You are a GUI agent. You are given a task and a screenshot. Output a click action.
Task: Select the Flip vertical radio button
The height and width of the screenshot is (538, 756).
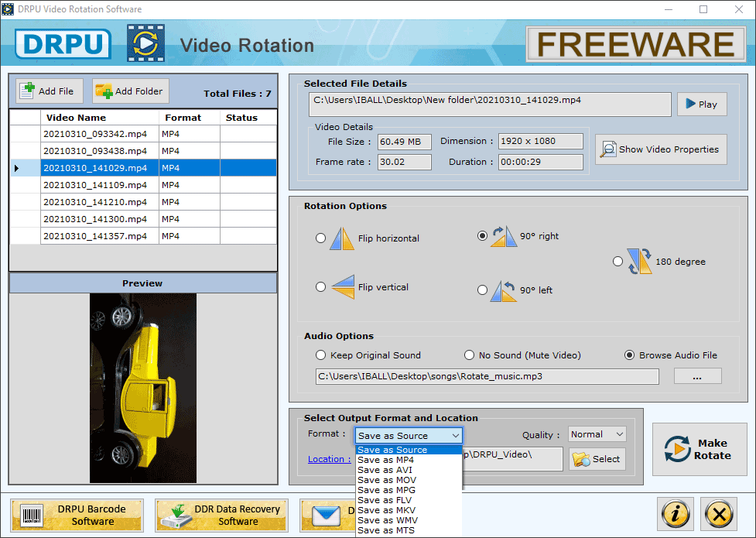pyautogui.click(x=320, y=287)
